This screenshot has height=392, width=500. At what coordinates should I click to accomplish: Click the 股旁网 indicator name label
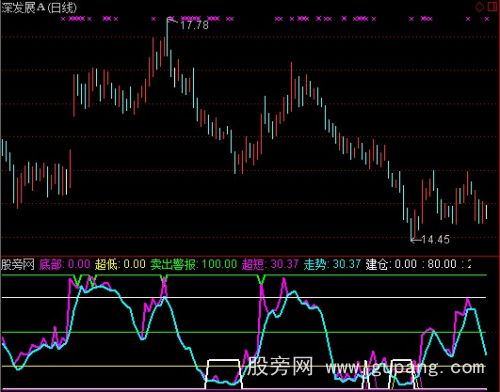(x=18, y=265)
